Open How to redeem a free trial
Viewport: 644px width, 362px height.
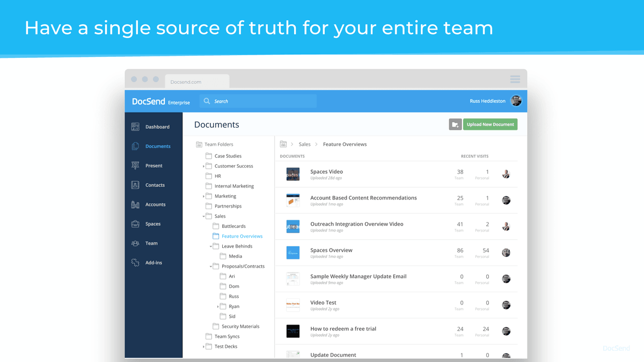343,329
